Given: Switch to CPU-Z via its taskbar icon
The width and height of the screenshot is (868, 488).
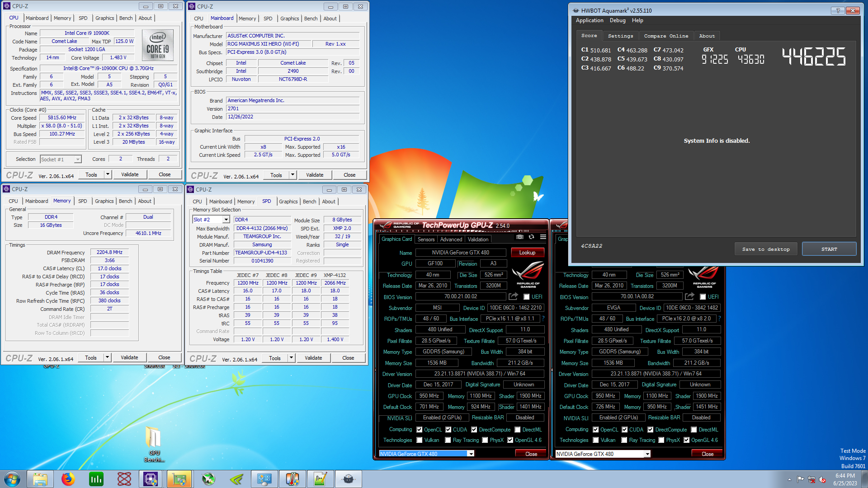Looking at the screenshot, I should click(151, 479).
